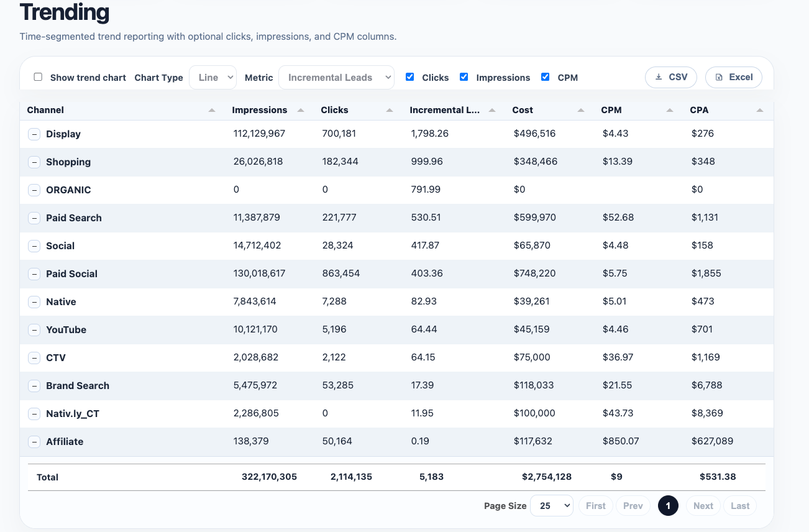Image resolution: width=809 pixels, height=532 pixels.
Task: Export the table to Excel
Action: point(734,77)
